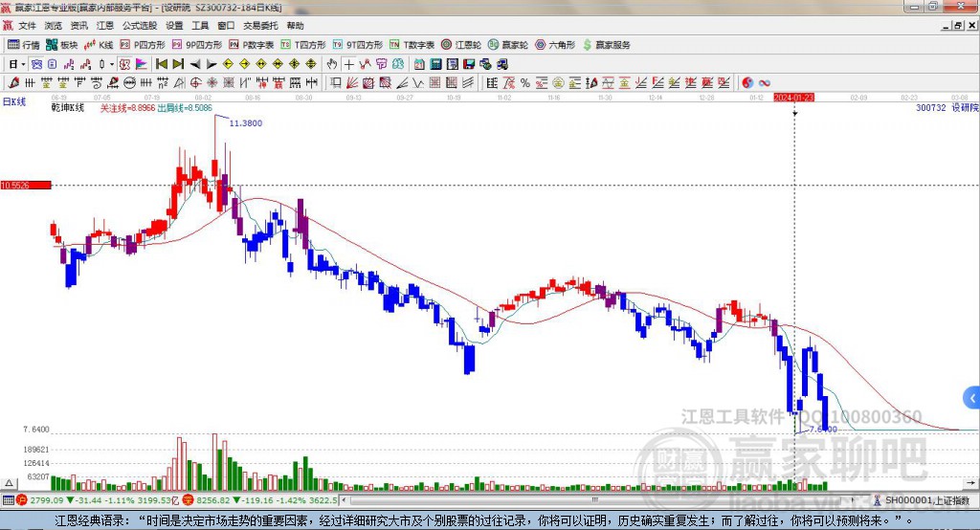The image size is (980, 530).
Task: Open 赢家服务 with dollar icon
Action: (606, 45)
